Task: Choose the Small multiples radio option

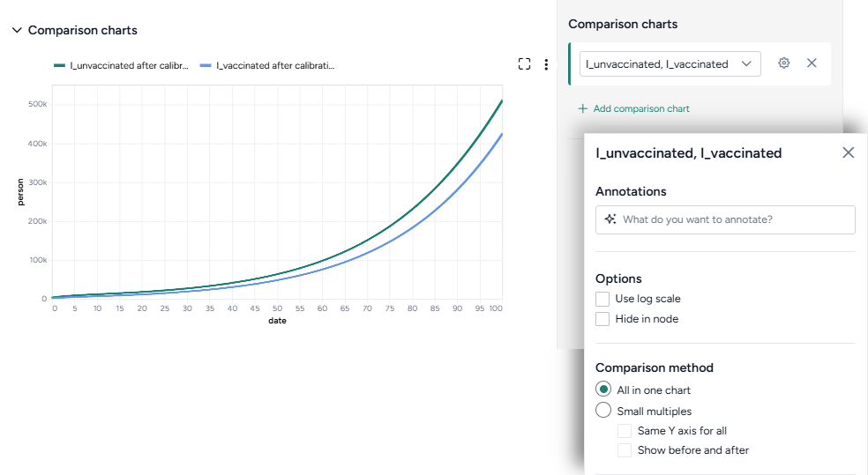Action: click(603, 411)
